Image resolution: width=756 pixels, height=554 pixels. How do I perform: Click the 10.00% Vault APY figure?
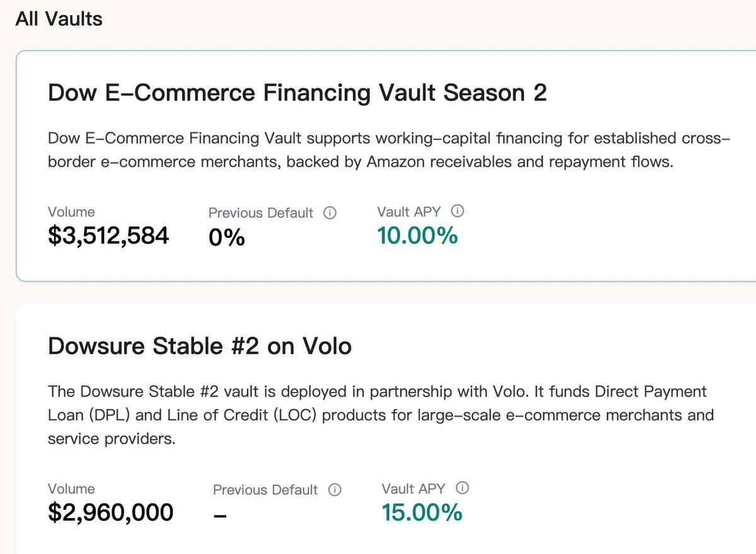(417, 236)
